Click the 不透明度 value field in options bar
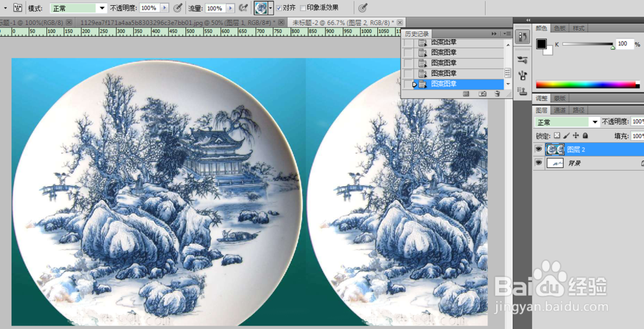Image resolution: width=644 pixels, height=329 pixels. point(149,8)
